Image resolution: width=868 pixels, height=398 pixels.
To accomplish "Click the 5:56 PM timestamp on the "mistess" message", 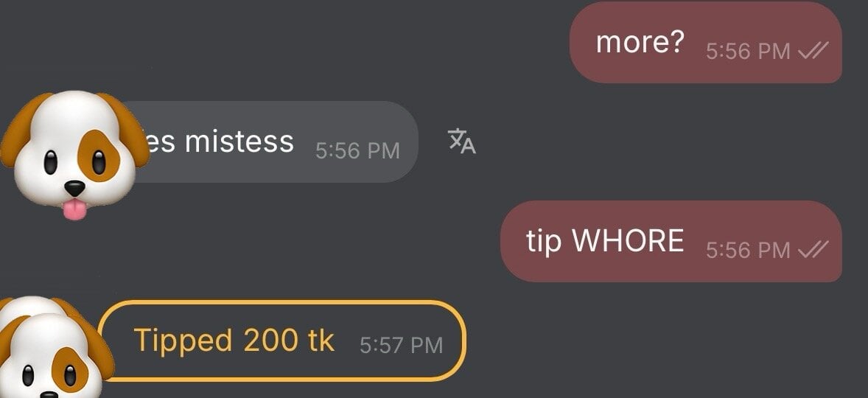I will coord(357,151).
